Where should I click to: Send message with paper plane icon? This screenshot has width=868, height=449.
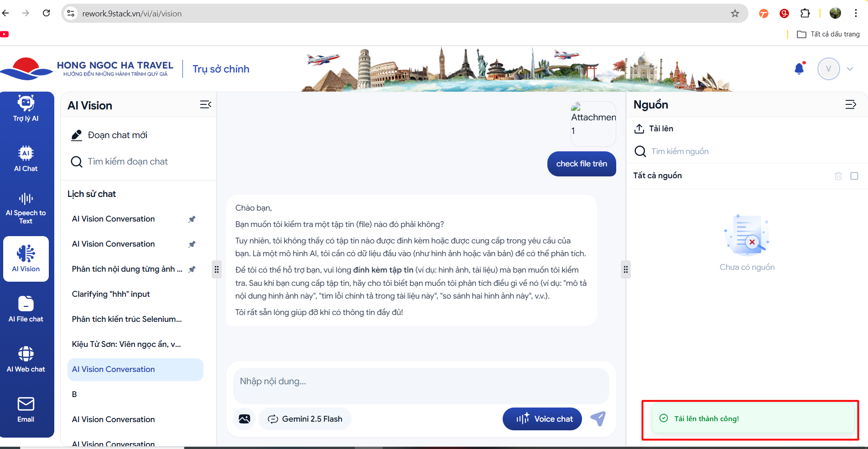pyautogui.click(x=598, y=418)
